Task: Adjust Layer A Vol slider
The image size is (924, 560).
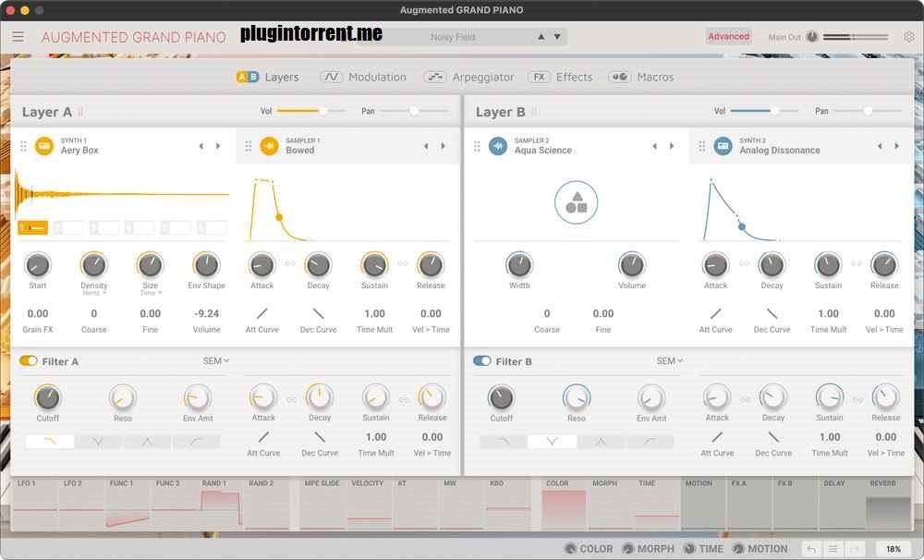Action: [x=311, y=111]
